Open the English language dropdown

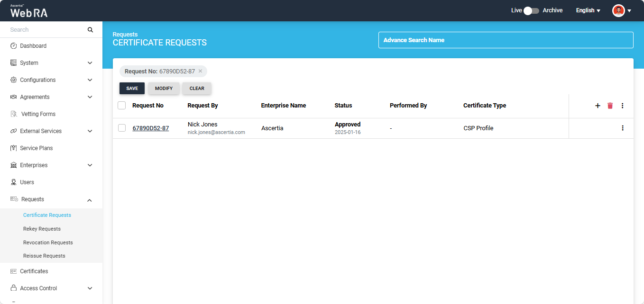(x=588, y=10)
